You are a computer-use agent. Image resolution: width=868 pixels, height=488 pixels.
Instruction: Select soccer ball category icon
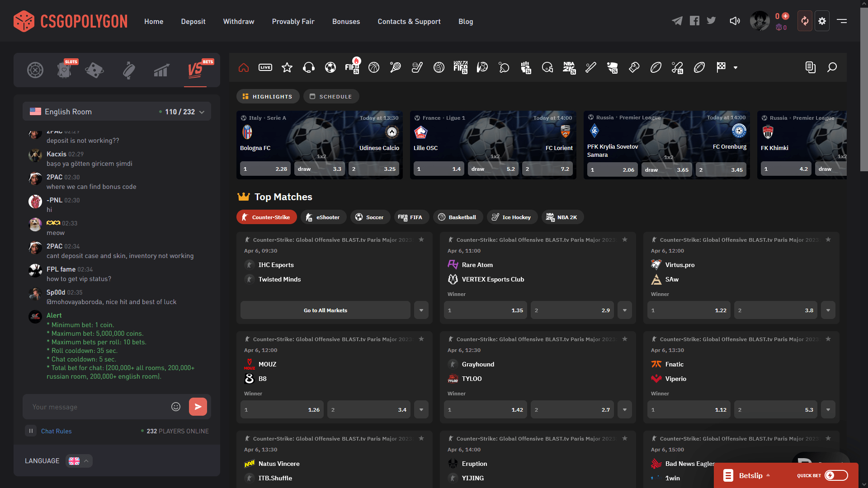click(330, 67)
